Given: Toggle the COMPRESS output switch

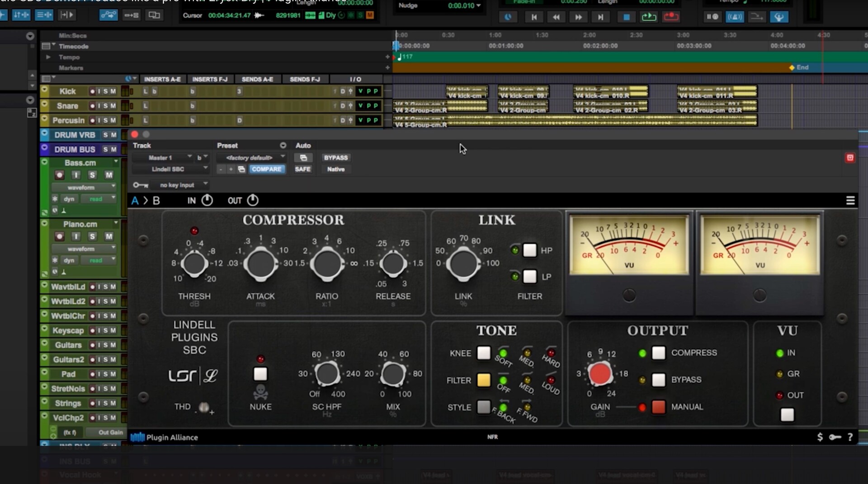Looking at the screenshot, I should pos(658,353).
